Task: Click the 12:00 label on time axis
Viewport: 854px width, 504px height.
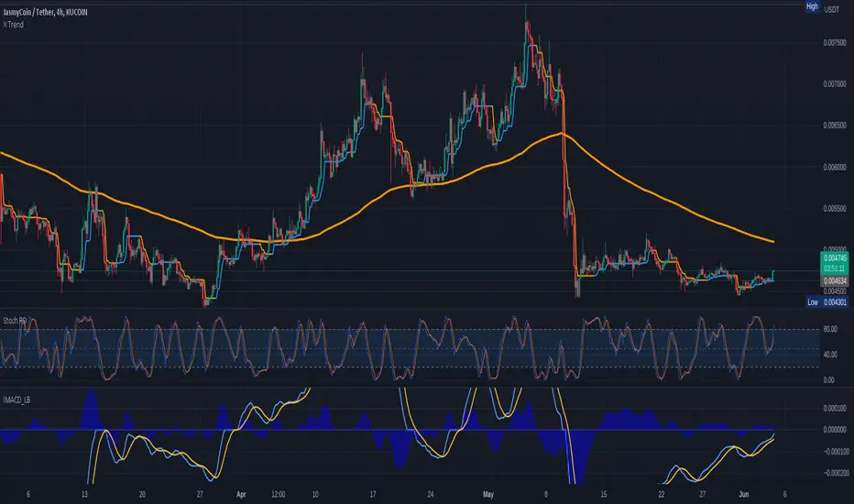Action: pos(279,495)
